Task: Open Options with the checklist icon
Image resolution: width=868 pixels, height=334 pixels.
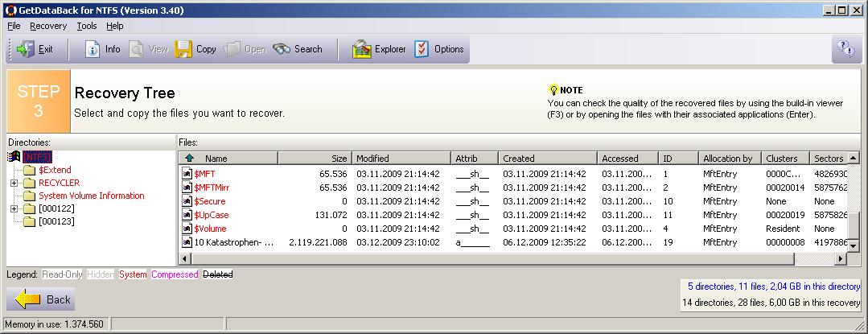Action: coord(422,49)
